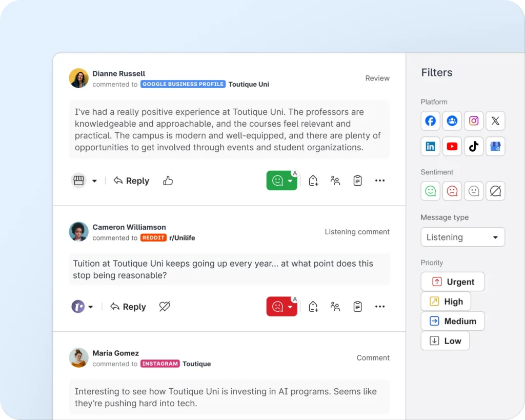Click the tag-add icon on Dianne's review
525x420 pixels.
point(313,181)
